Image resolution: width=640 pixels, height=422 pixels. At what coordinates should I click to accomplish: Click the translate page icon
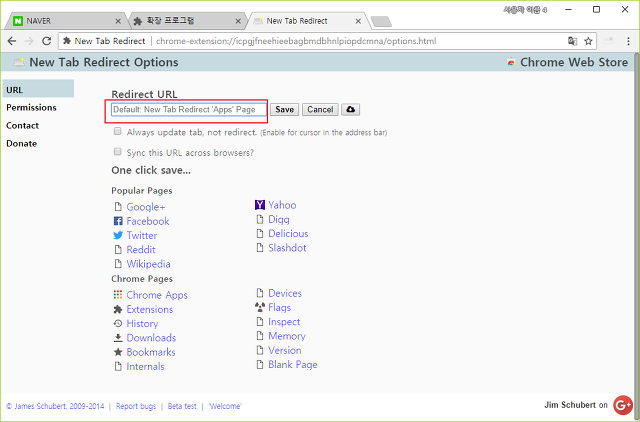tap(572, 41)
